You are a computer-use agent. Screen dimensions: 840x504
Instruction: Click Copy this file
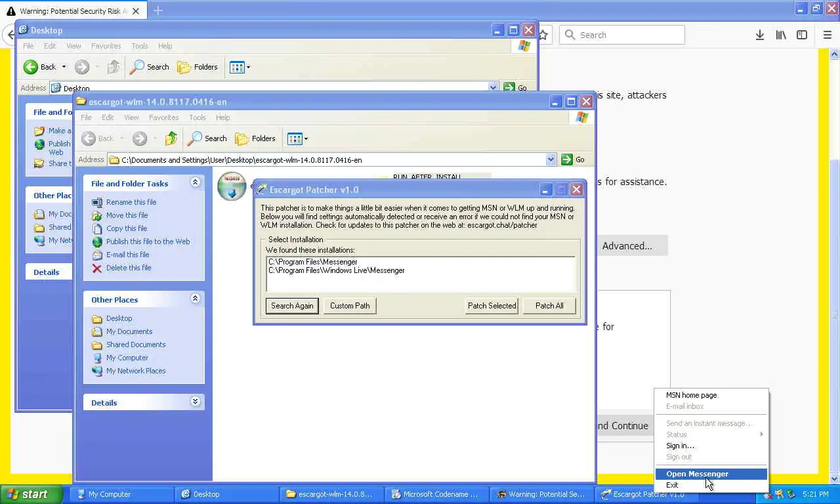(127, 228)
